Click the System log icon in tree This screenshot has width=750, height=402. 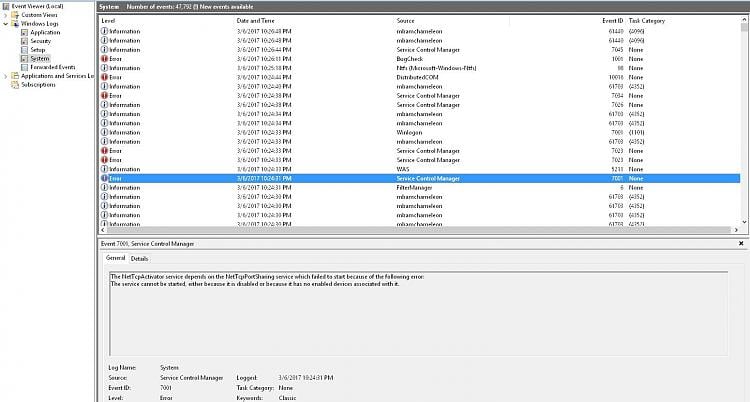tap(24, 58)
